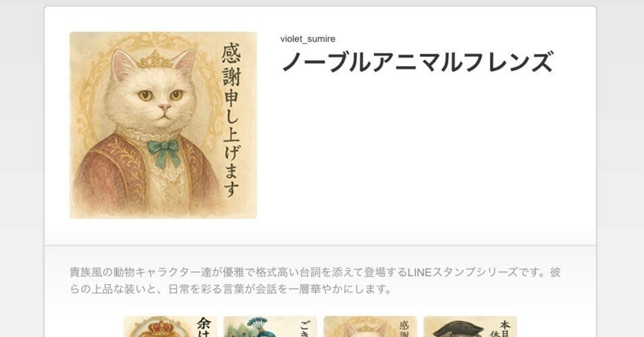The width and height of the screenshot is (644, 337).
Task: Click the cat's pink nose
Action: click(165, 107)
